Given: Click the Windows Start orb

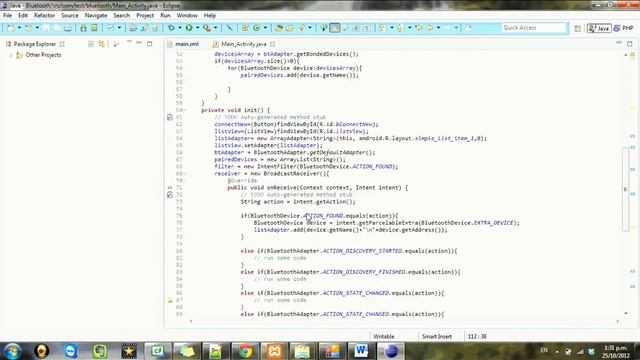Looking at the screenshot, I should coord(13,351).
